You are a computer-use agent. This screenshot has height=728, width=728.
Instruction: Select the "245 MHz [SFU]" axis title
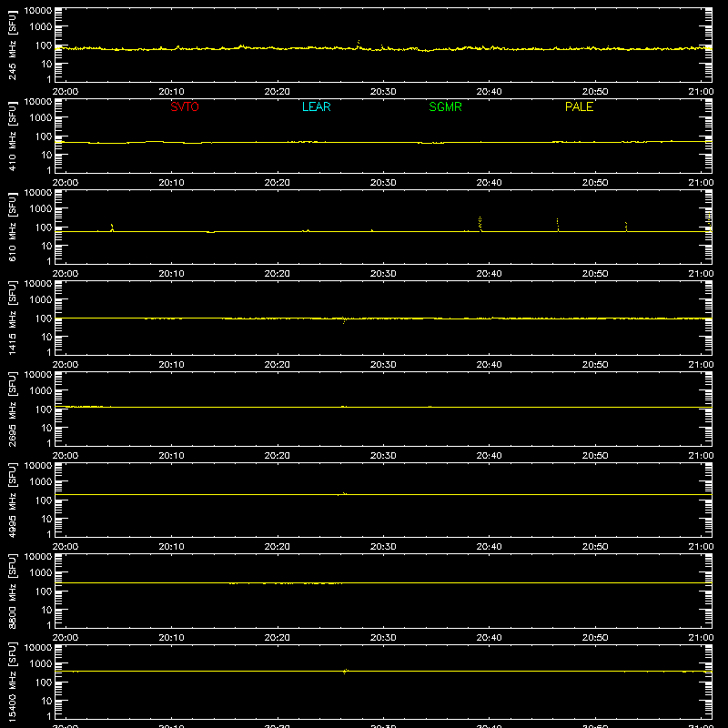(13, 45)
